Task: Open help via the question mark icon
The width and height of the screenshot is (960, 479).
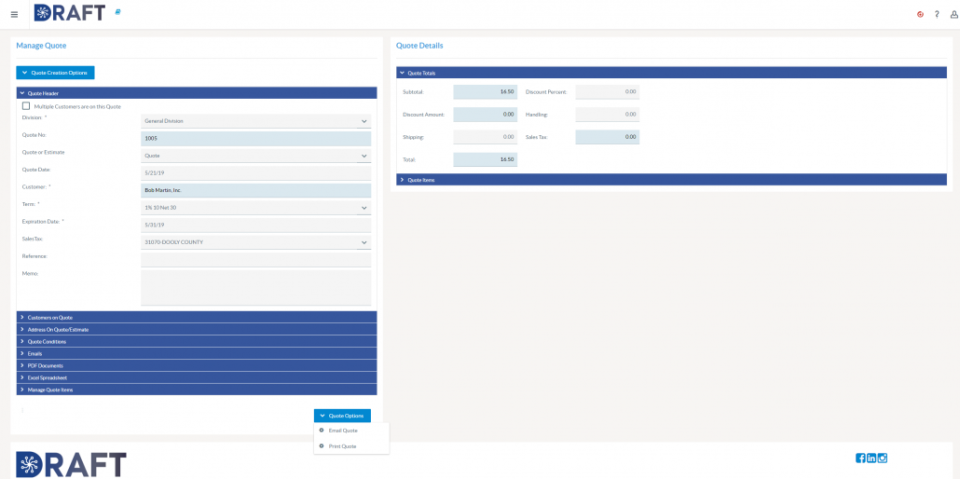Action: (x=937, y=14)
